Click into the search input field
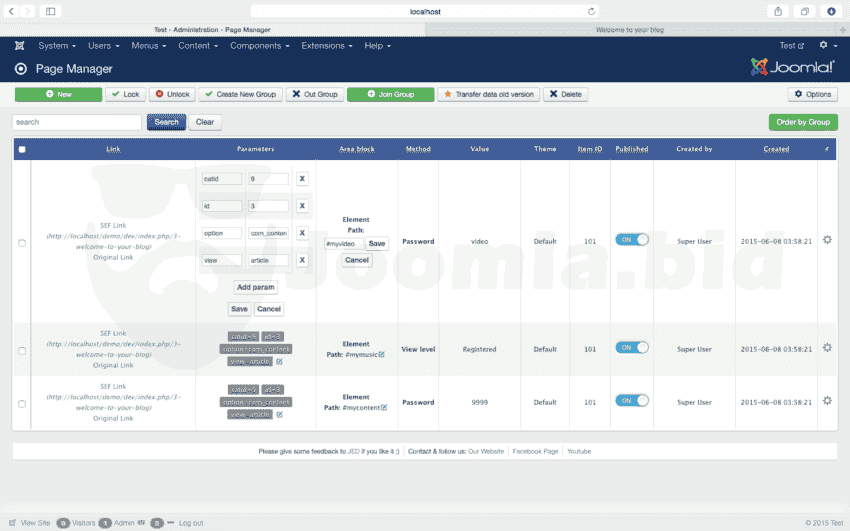 point(77,122)
